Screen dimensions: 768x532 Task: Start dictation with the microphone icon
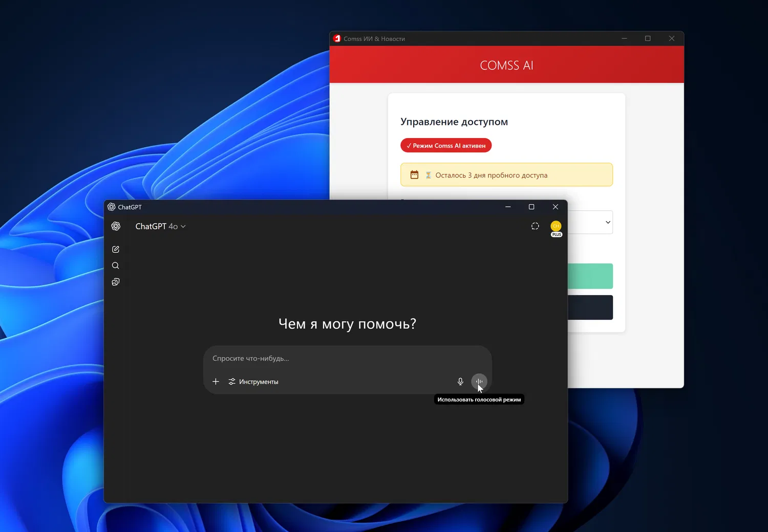(x=460, y=382)
